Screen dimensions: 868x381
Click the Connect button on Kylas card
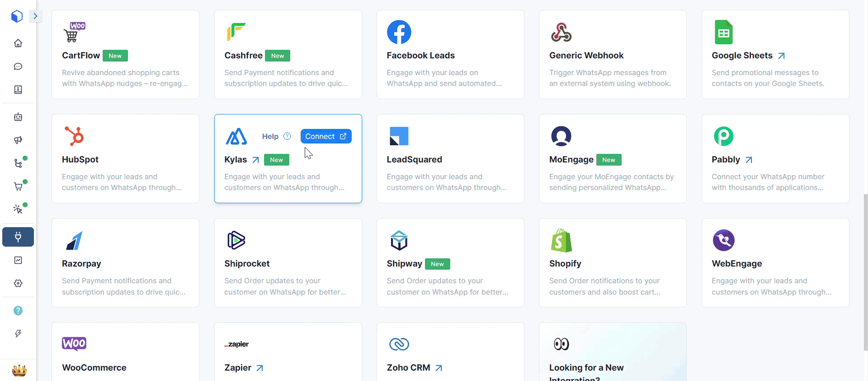pos(326,136)
